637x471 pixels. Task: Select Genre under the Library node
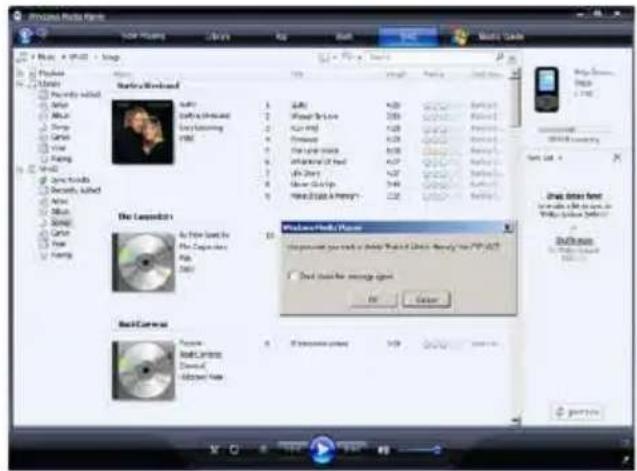tap(60, 137)
